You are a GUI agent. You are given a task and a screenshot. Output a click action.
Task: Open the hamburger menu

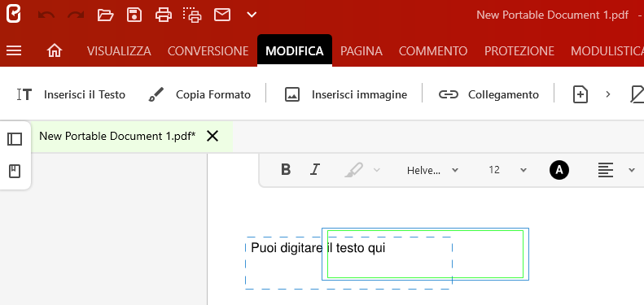14,51
